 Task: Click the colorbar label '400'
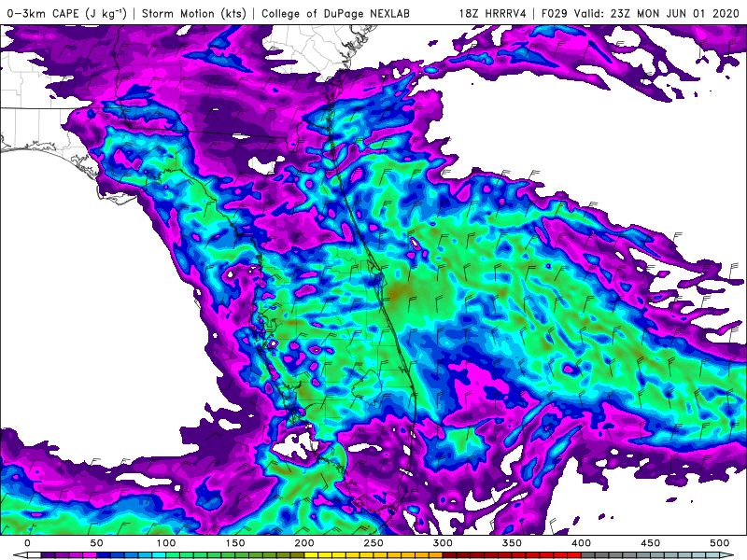point(581,543)
